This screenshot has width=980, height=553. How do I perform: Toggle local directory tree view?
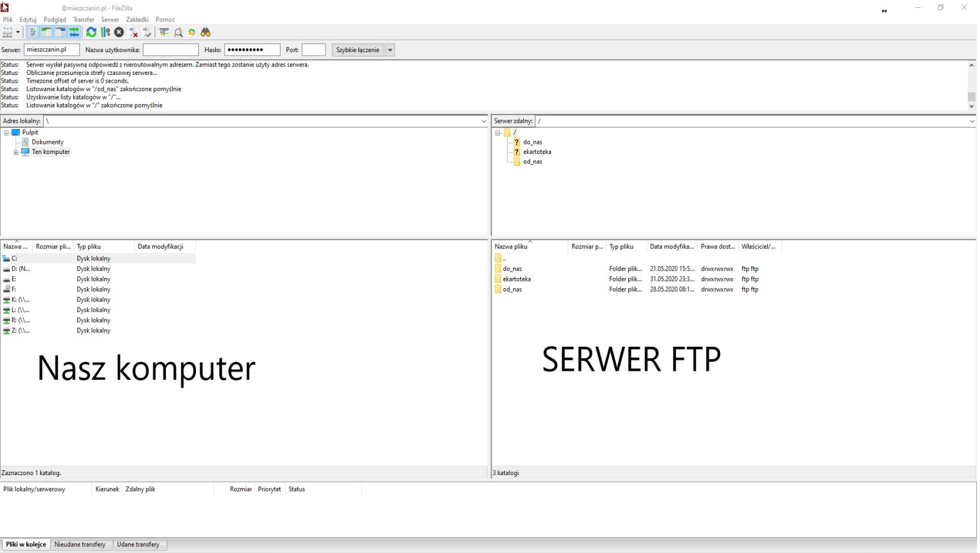tap(46, 32)
